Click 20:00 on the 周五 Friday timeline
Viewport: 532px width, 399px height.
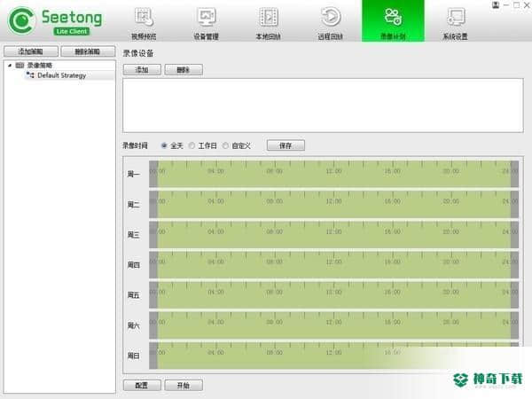[451, 292]
